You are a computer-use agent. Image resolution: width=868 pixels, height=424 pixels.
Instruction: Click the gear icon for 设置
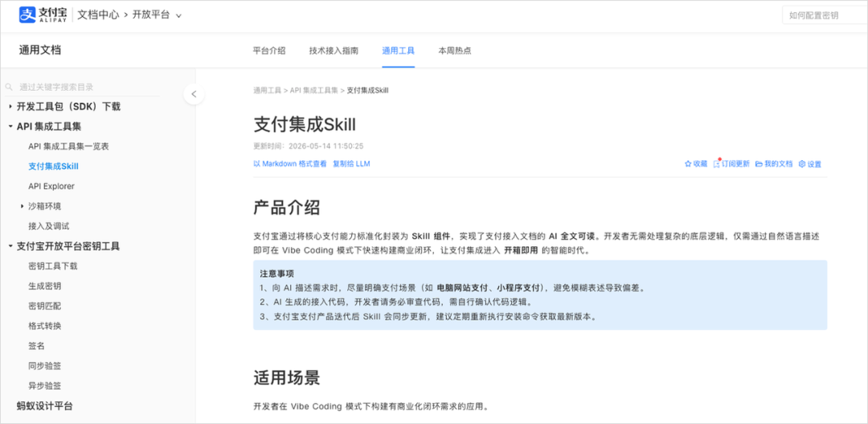801,164
